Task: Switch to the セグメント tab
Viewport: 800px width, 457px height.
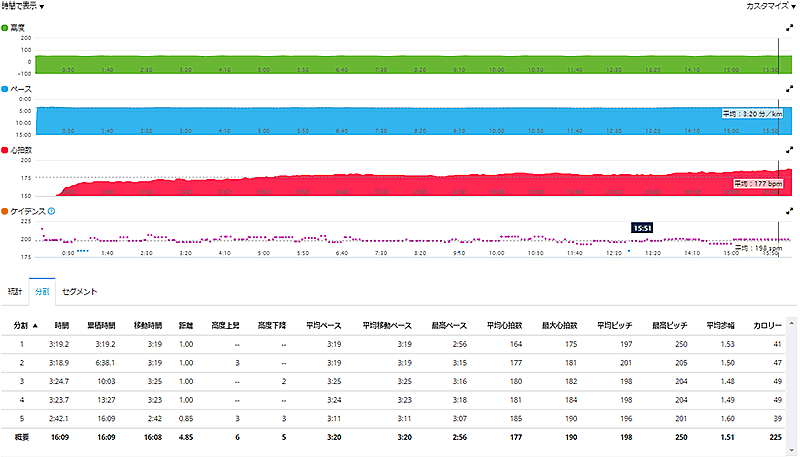Action: tap(80, 290)
